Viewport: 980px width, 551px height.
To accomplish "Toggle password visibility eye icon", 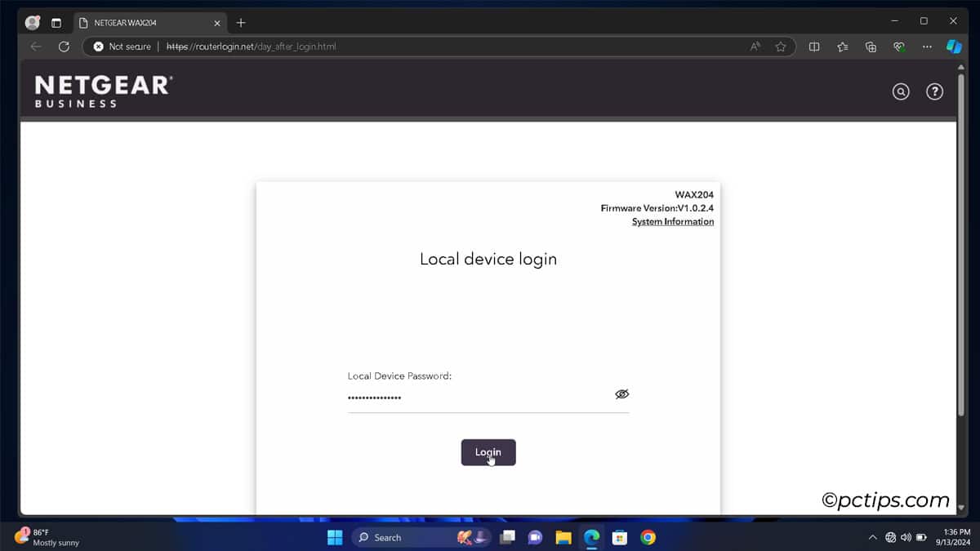I will coord(621,394).
